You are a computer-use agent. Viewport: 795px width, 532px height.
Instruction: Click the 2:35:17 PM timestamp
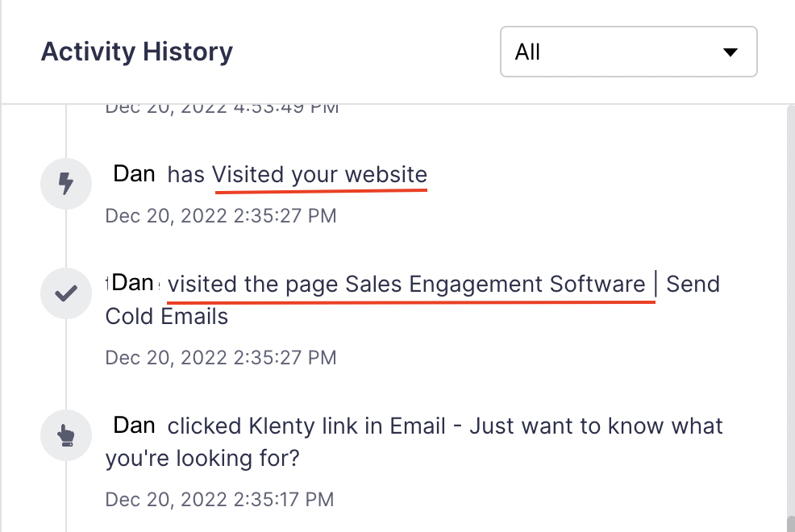pyautogui.click(x=219, y=499)
